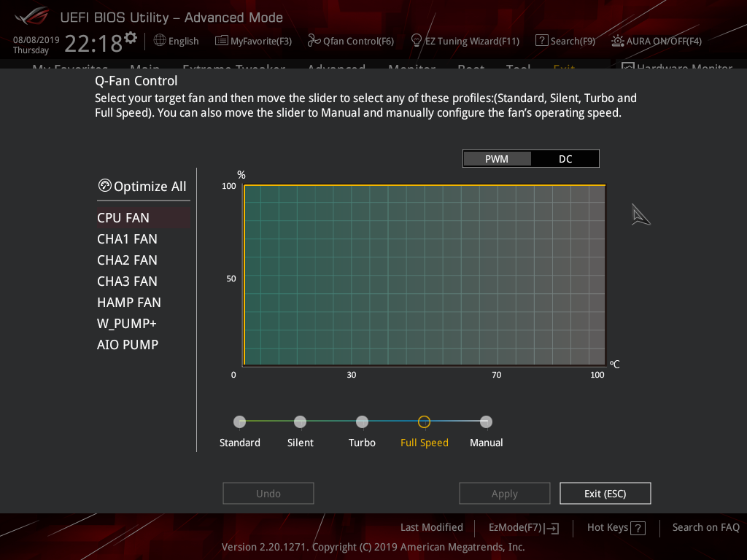Open the clock settings gear icon
747x560 pixels.
(129, 36)
